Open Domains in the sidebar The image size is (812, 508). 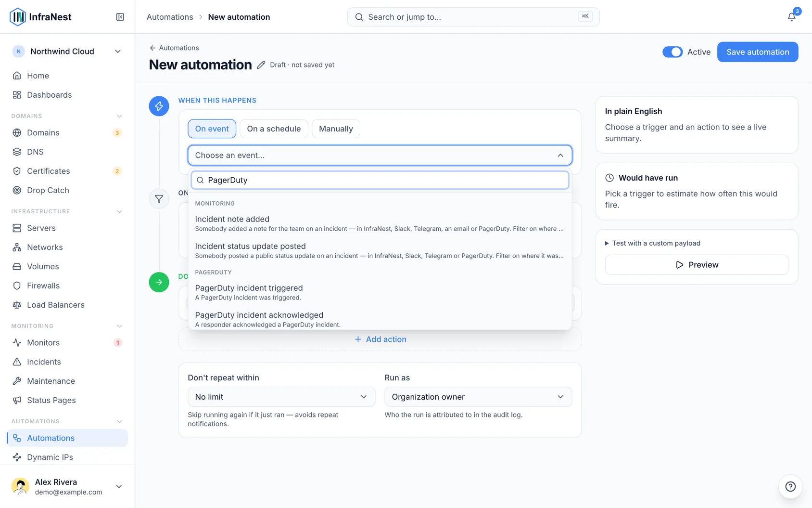tap(67, 132)
